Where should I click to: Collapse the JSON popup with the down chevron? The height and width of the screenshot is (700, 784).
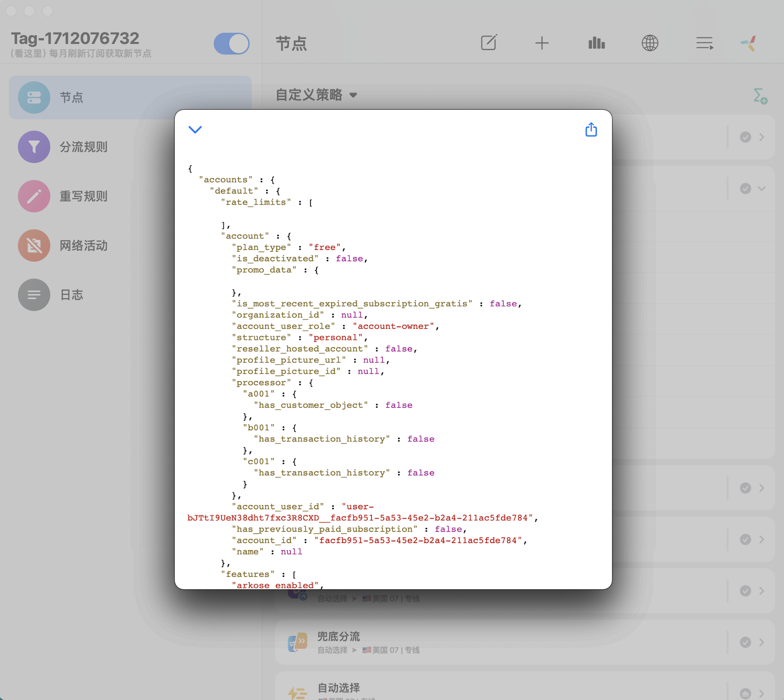(195, 130)
